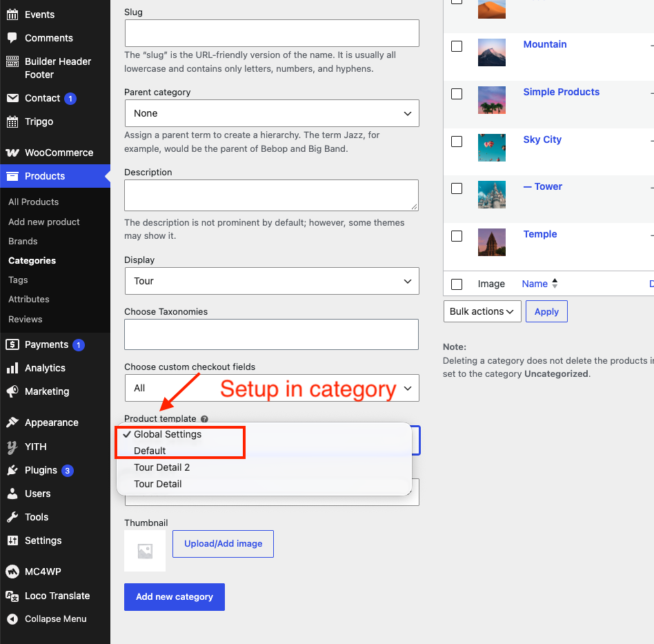Open Events calendar icon in sidebar
The image size is (654, 644).
(x=12, y=14)
